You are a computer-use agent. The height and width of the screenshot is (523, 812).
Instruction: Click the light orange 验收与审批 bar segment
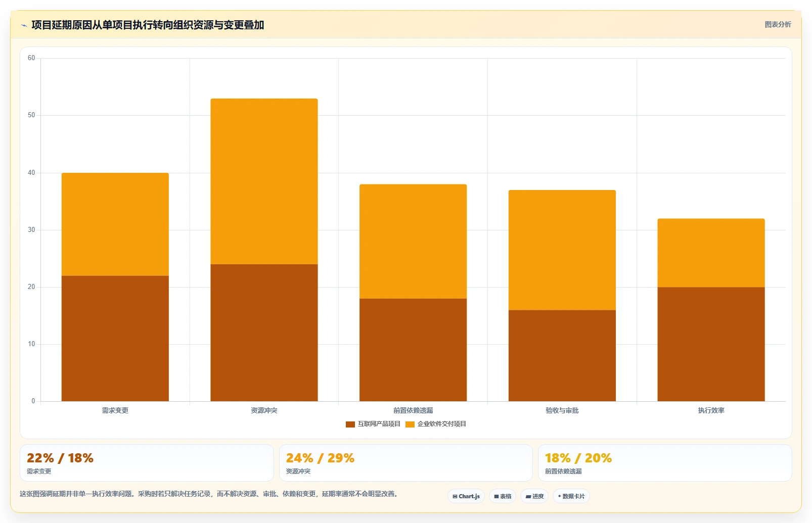(x=562, y=250)
